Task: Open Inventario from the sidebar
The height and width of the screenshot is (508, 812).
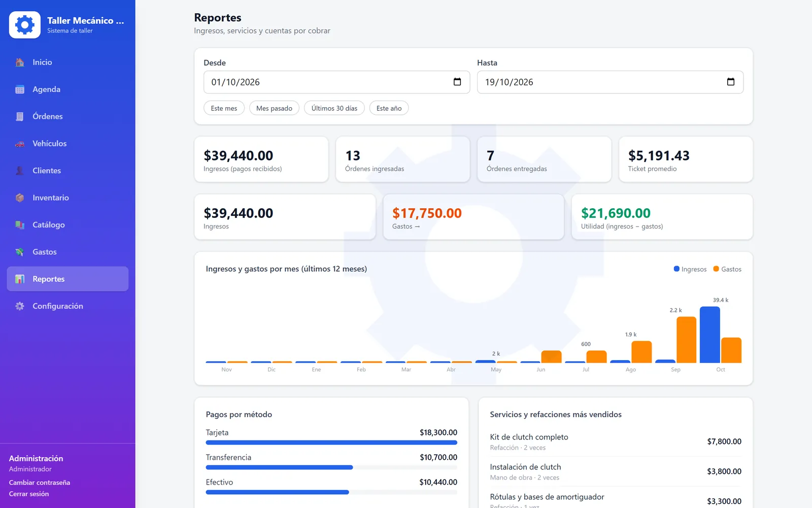Action: pos(67,198)
